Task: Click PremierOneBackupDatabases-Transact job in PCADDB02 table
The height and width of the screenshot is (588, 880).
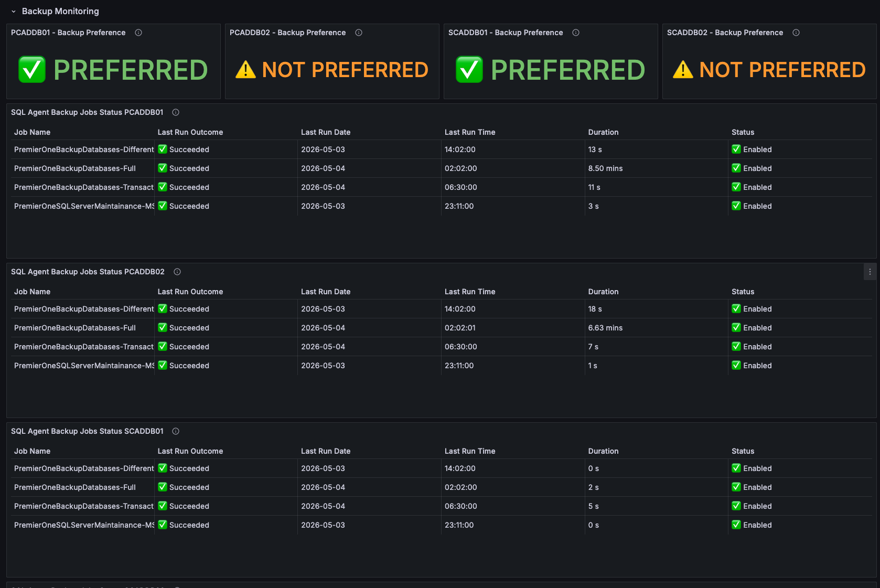Action: (84, 347)
